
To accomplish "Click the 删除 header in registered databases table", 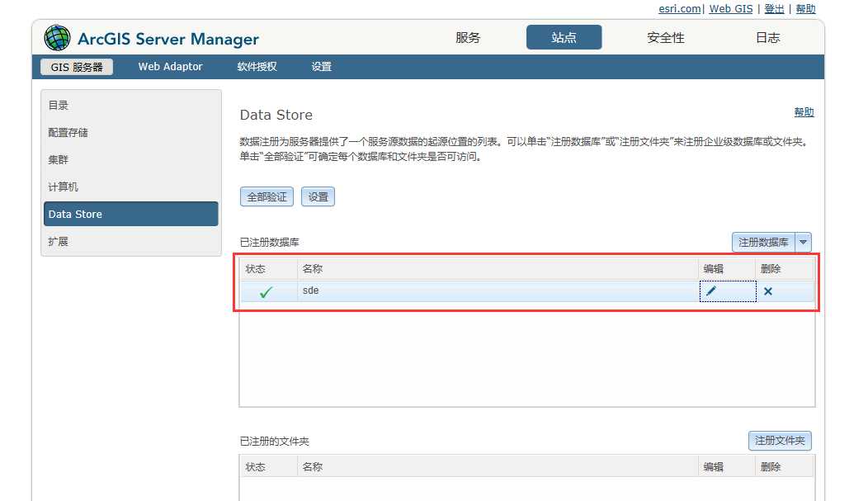I will click(785, 268).
